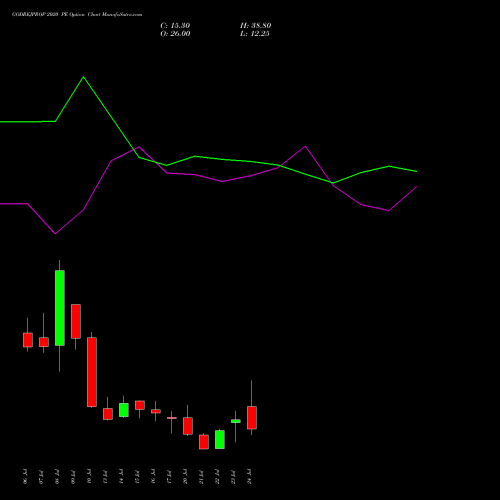
Task: Click the 23 Jul date axis label
Action: (233, 477)
